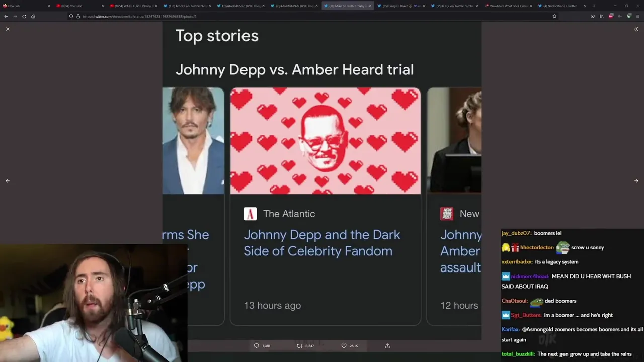Click chat username Sgt_Butters

[526, 315]
